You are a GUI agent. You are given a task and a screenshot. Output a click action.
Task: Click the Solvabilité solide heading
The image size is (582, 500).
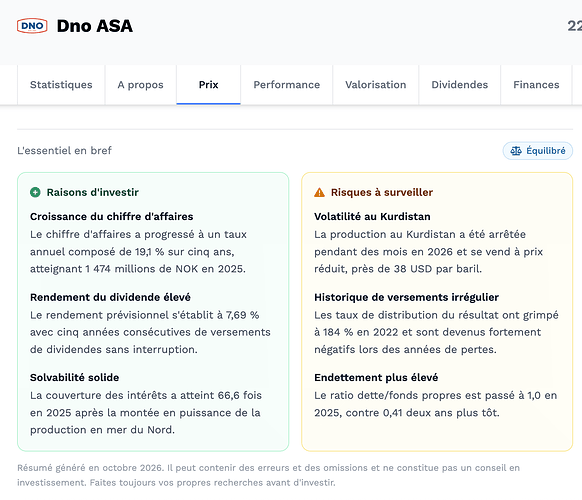coord(75,378)
